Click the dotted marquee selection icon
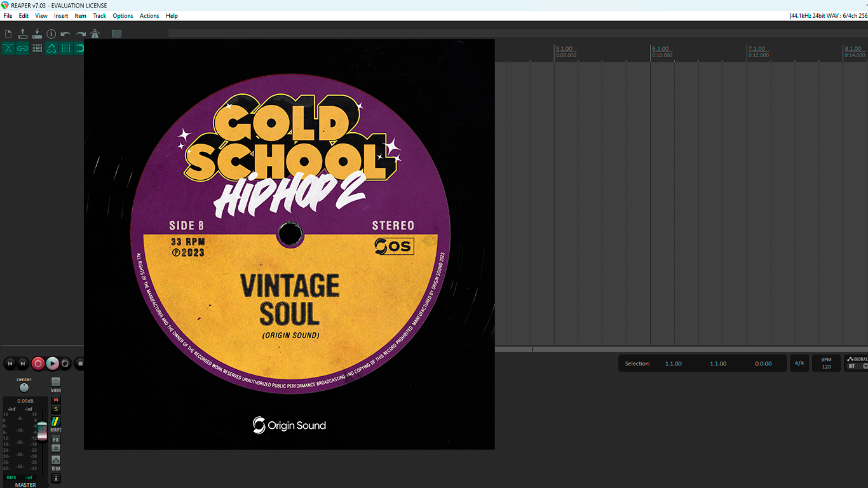Screen dimensions: 868x488 [x=116, y=34]
